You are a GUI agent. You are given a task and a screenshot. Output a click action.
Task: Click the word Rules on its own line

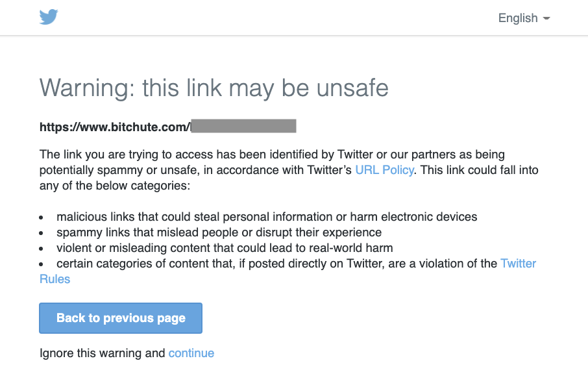pos(55,279)
